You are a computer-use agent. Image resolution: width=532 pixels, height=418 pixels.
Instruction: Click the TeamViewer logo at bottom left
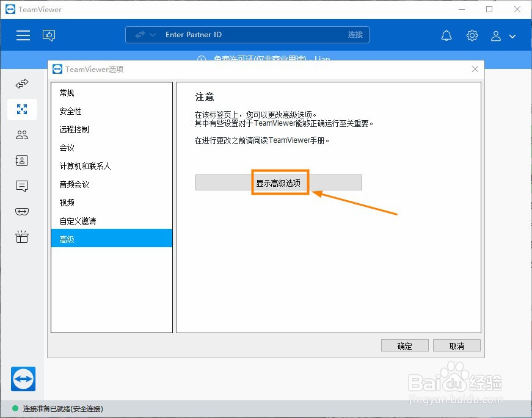pos(23,379)
